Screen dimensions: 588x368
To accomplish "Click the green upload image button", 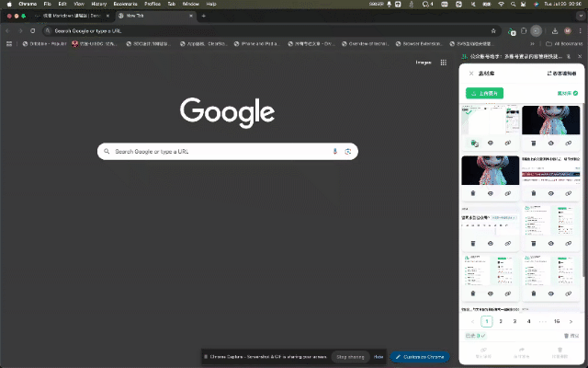I will coord(484,93).
